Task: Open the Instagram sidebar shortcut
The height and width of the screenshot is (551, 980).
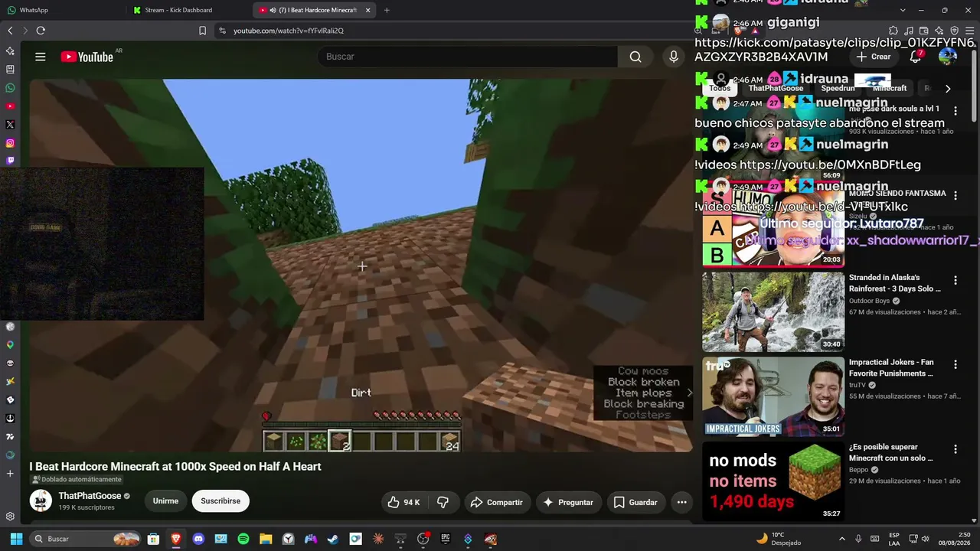Action: [10, 143]
